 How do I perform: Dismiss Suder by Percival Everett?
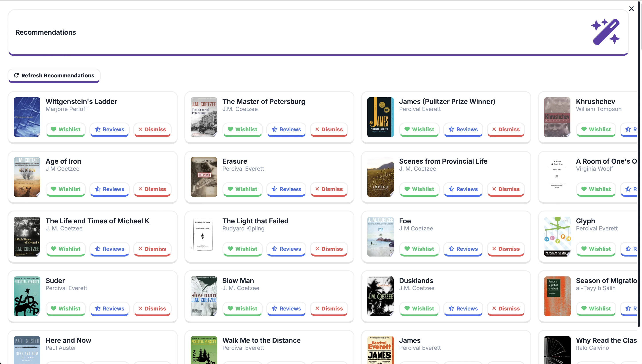coord(152,308)
